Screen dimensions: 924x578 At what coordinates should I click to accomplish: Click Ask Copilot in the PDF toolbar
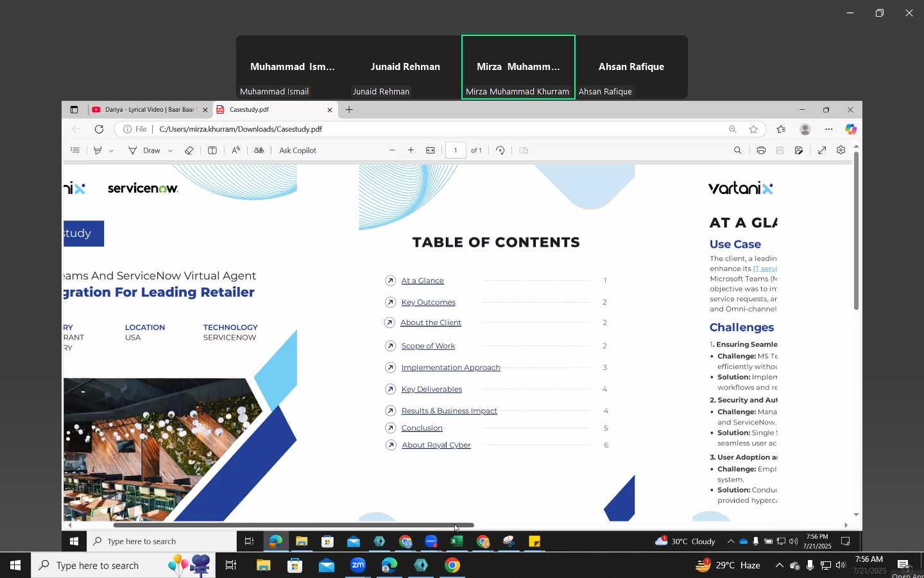pyautogui.click(x=298, y=150)
